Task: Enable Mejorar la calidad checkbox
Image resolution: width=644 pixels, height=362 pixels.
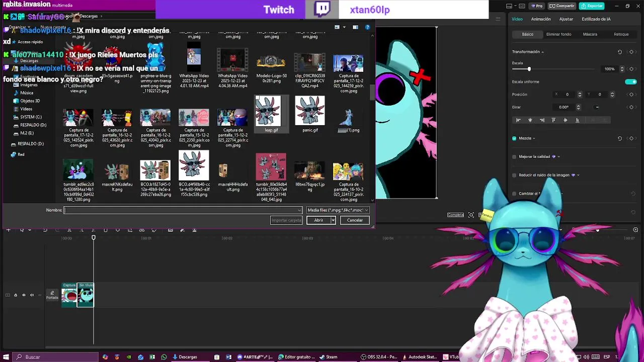Action: pos(514,157)
